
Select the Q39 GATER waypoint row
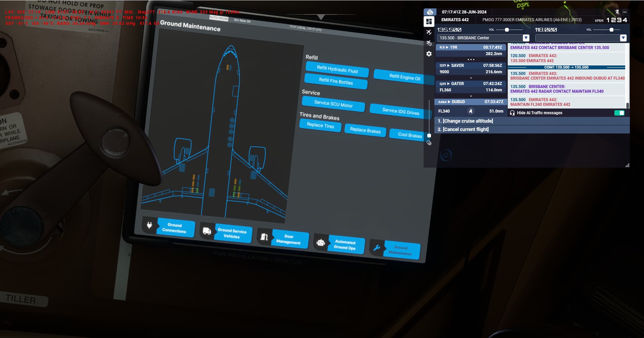click(471, 87)
